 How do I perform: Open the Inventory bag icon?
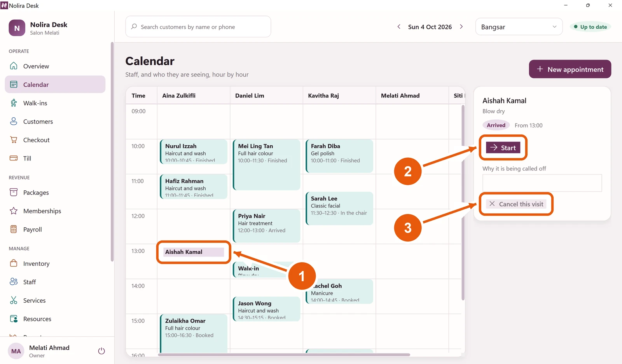(14, 263)
